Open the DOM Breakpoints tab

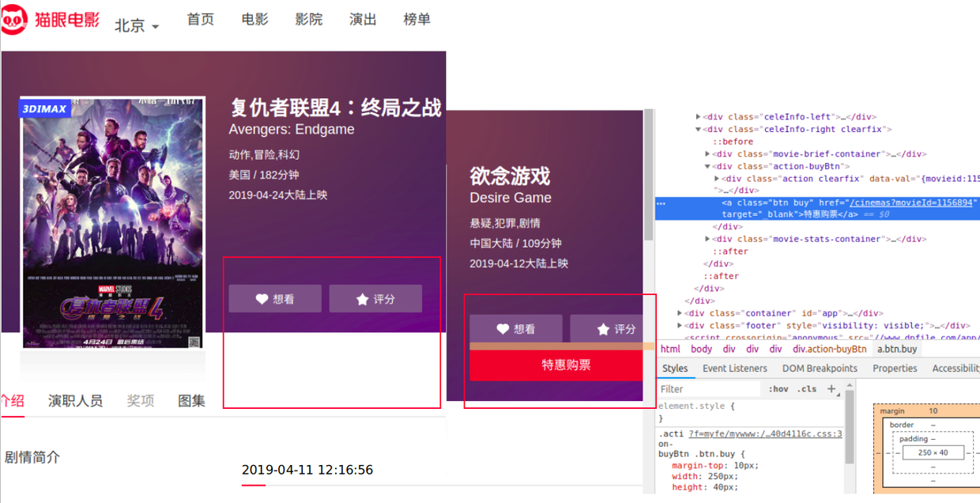[820, 369]
